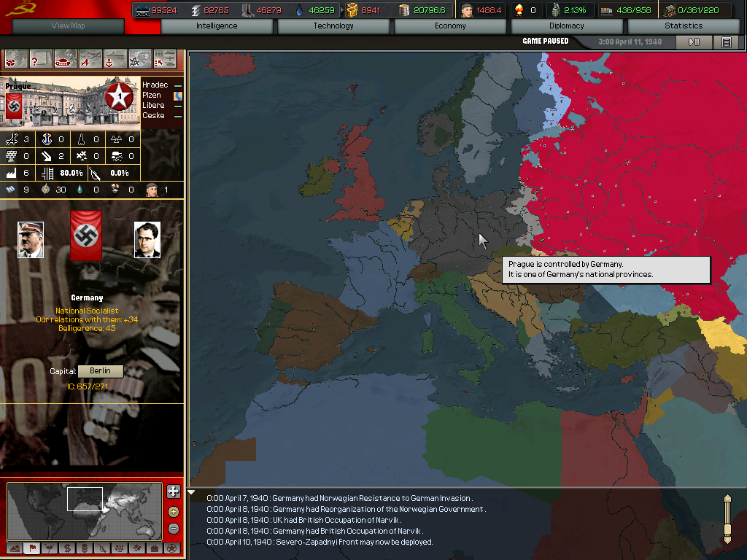
Task: Click the province energy lightning icon
Action: pyautogui.click(x=45, y=189)
